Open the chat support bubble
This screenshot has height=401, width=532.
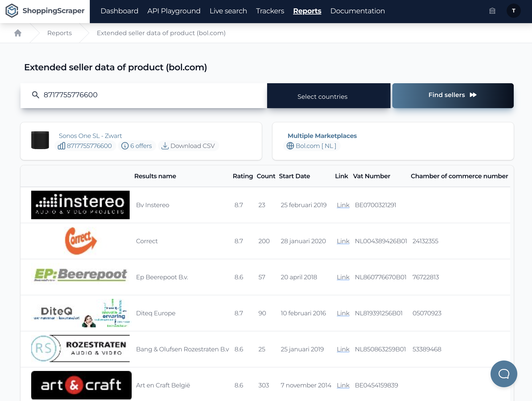coord(503,373)
